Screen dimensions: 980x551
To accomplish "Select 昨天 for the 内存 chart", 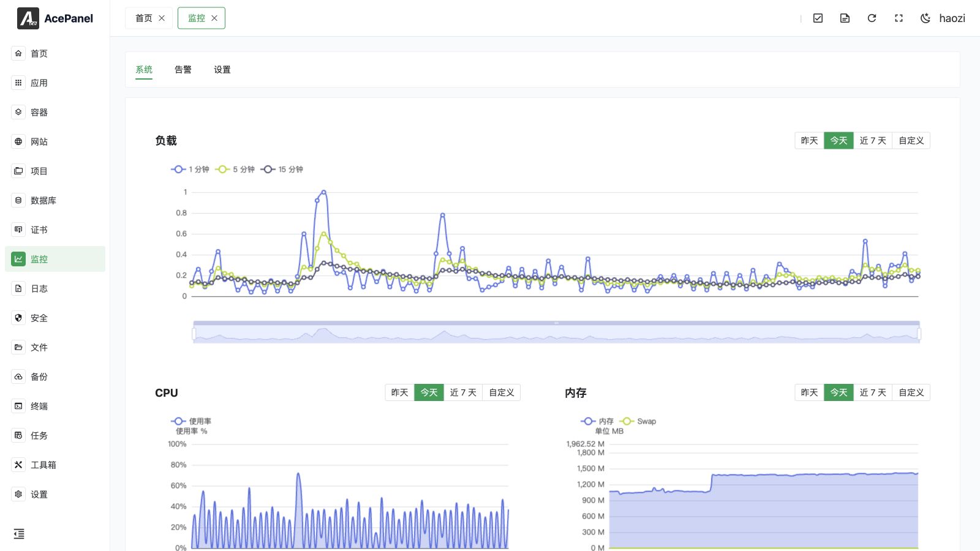I will click(x=809, y=392).
